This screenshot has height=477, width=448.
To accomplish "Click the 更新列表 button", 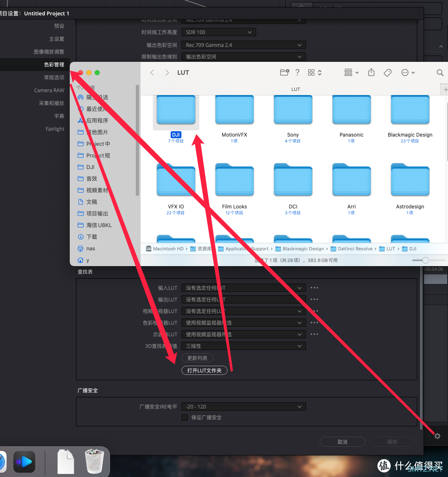I will point(197,358).
